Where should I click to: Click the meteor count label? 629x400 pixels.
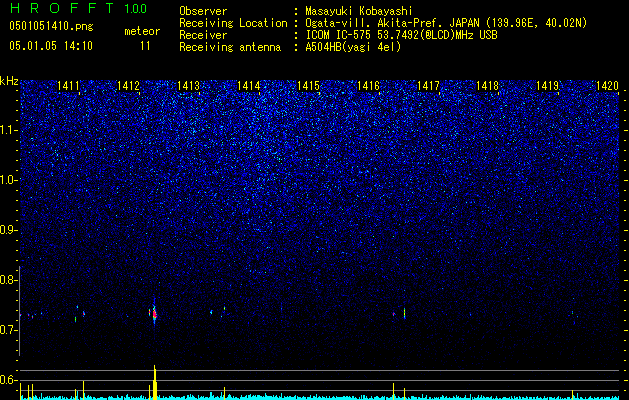point(142,31)
